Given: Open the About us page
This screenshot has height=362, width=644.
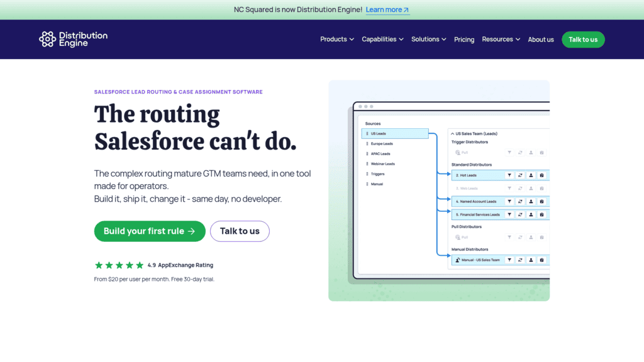Looking at the screenshot, I should pyautogui.click(x=540, y=40).
